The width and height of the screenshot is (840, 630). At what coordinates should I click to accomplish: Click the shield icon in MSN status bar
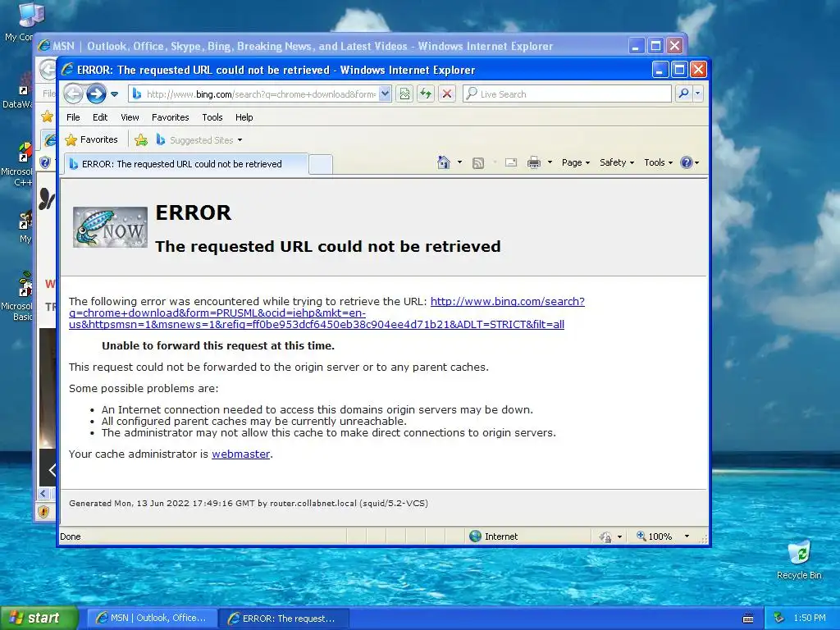click(44, 512)
